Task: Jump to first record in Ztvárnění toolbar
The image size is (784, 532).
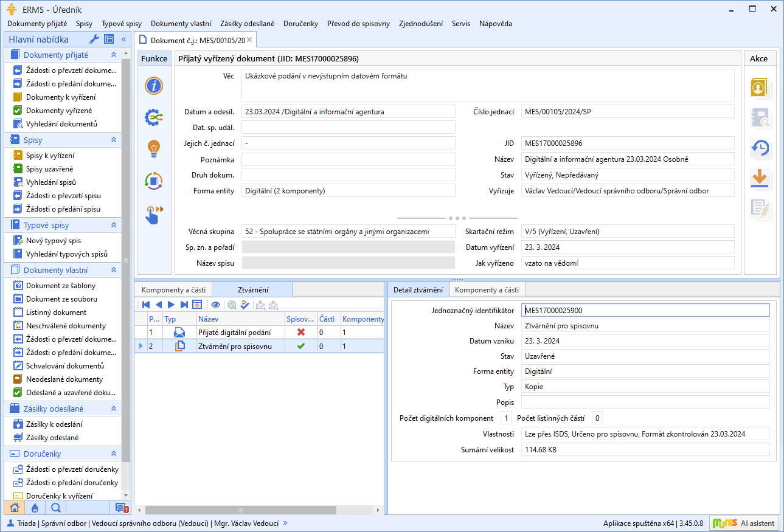Action: [x=146, y=305]
